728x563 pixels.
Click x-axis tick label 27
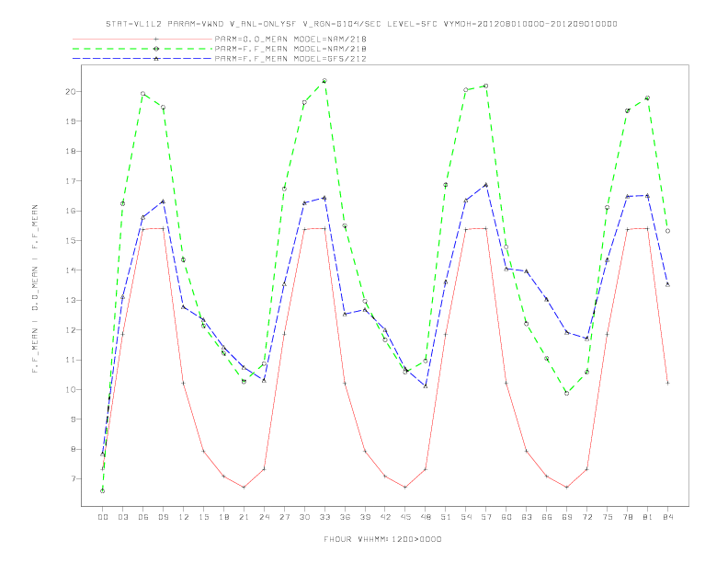pyautogui.click(x=284, y=517)
